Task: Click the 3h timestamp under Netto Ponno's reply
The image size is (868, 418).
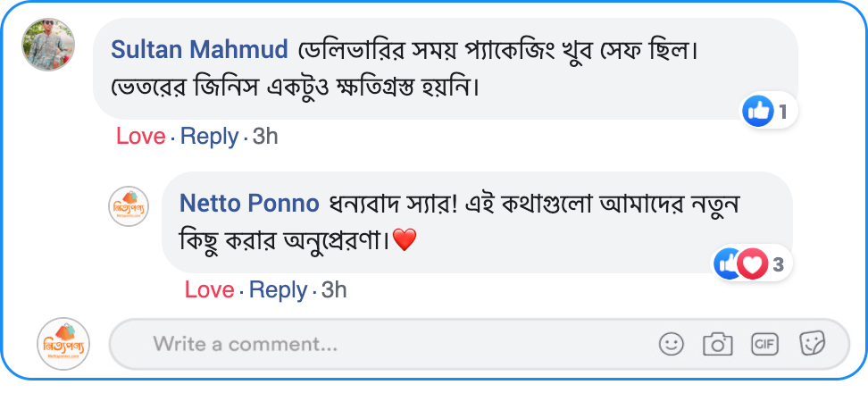Action: (334, 290)
